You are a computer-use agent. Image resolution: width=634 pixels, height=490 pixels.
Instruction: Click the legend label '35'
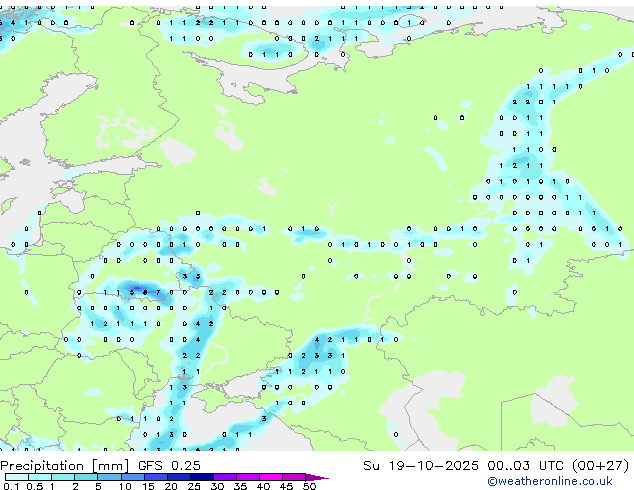(240, 486)
